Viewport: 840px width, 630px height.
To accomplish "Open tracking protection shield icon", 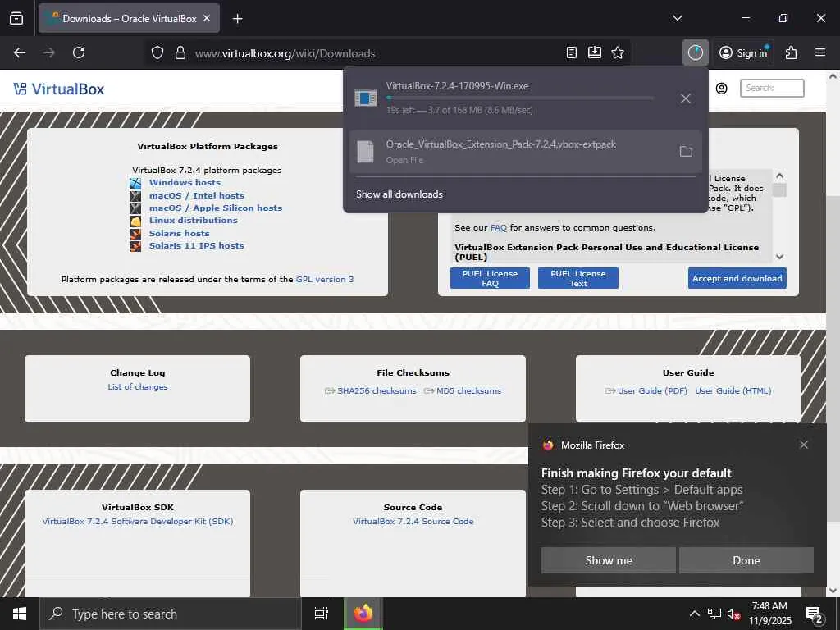I will pos(157,53).
